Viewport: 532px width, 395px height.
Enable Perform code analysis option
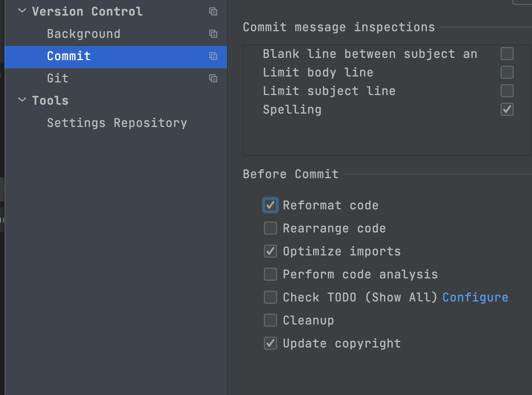pyautogui.click(x=270, y=274)
